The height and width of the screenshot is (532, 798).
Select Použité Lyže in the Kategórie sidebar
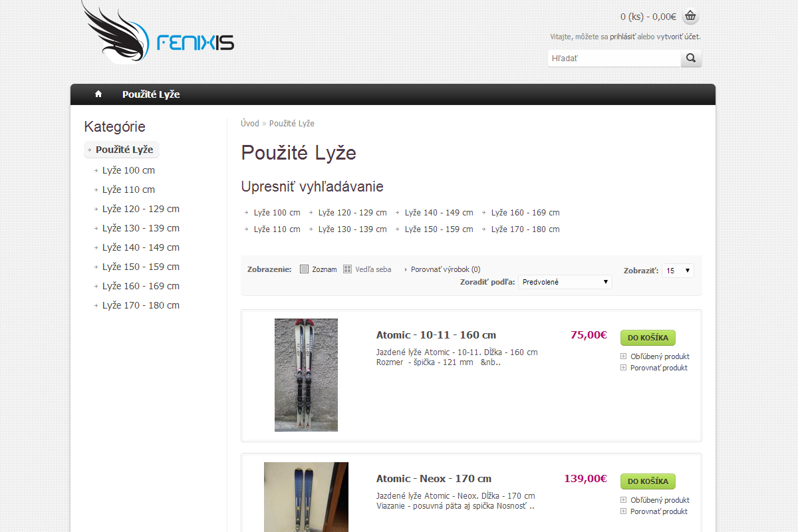[122, 149]
